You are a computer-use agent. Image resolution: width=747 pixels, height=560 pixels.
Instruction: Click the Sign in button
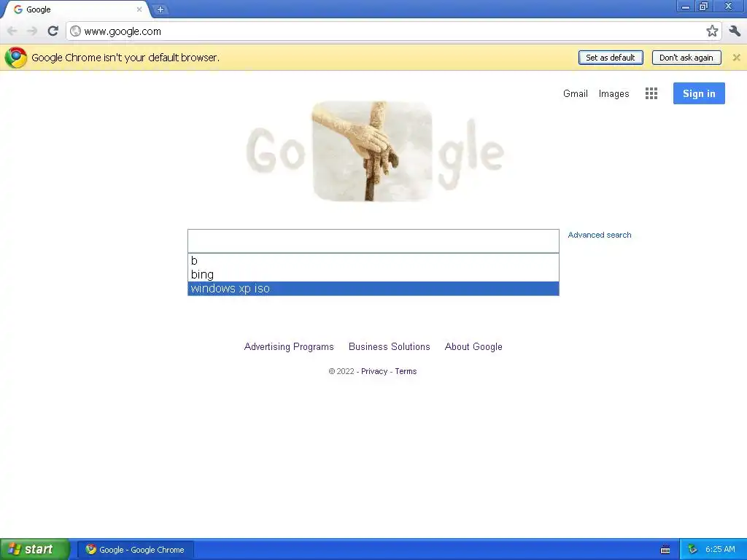pos(698,93)
